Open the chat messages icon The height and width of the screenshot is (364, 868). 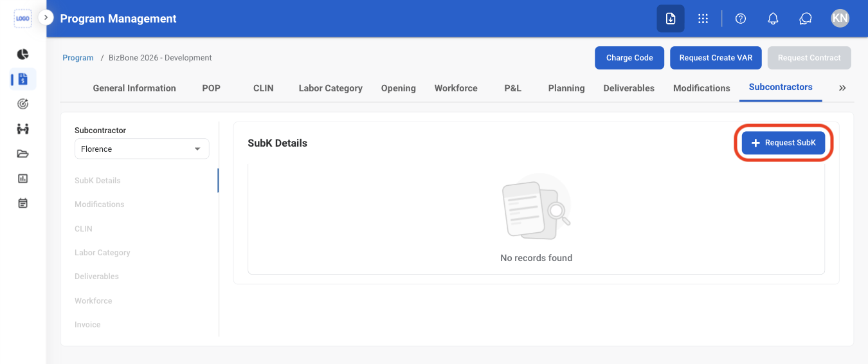coord(806,19)
